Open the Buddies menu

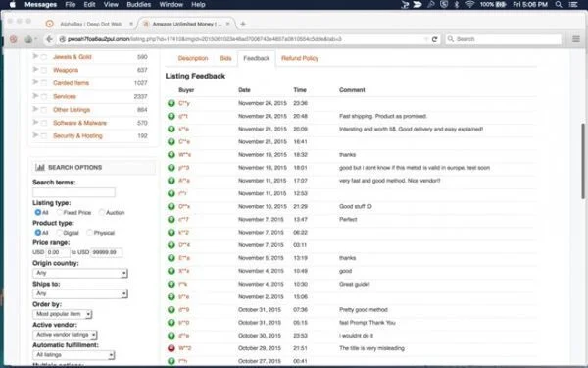click(x=139, y=5)
